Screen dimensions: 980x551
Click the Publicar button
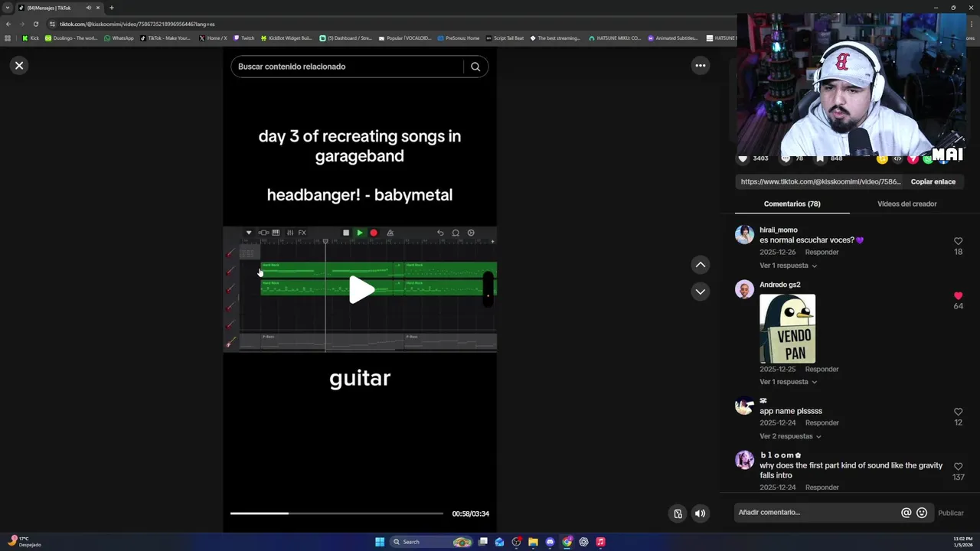coord(951,514)
